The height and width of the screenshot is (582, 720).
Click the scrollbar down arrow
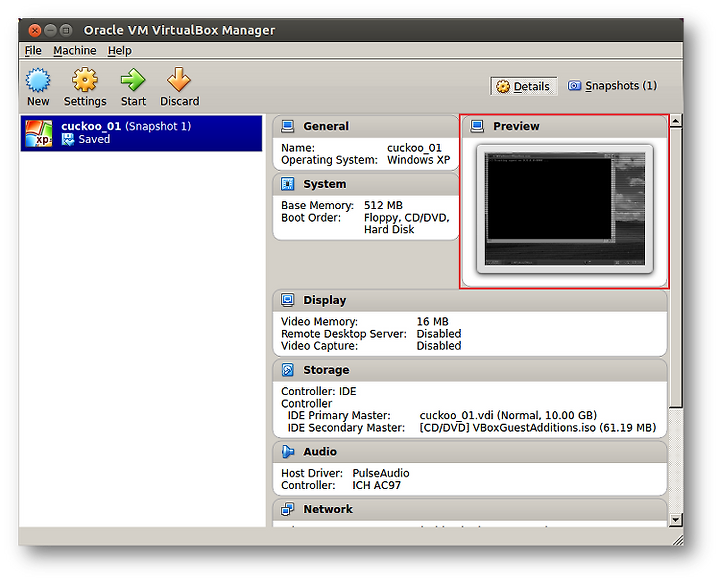(x=675, y=520)
